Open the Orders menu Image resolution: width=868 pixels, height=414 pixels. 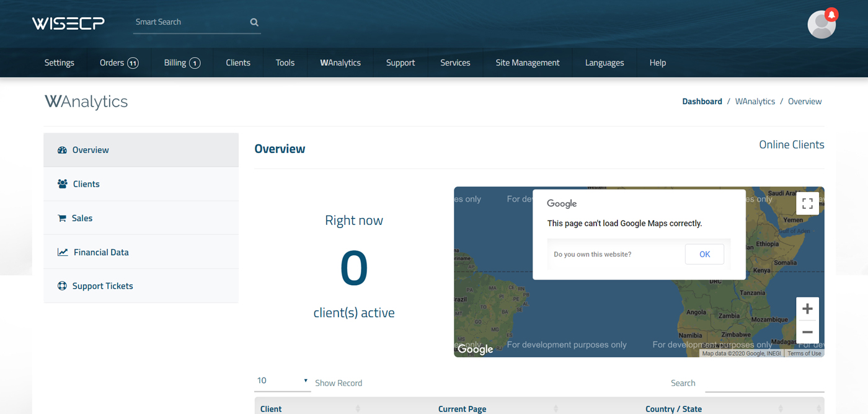pos(119,63)
